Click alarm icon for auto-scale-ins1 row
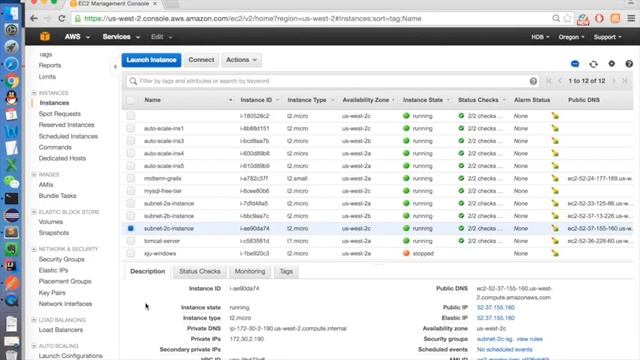640x360 pixels. coord(555,128)
